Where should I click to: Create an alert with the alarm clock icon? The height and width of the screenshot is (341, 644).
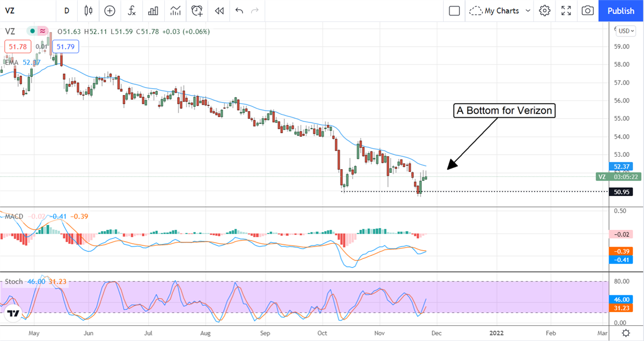pyautogui.click(x=197, y=11)
